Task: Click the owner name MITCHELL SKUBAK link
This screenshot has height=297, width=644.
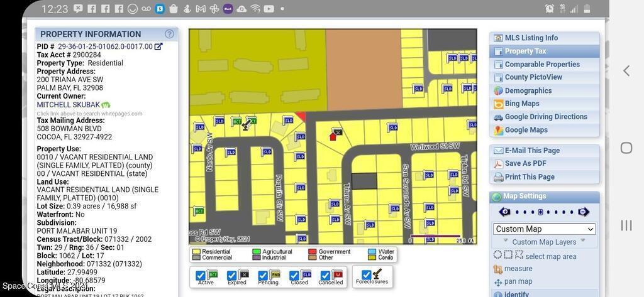Action: 68,105
